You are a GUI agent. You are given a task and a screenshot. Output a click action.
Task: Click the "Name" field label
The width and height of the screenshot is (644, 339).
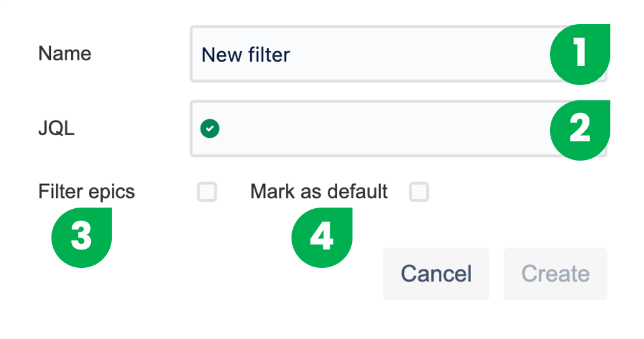[65, 53]
